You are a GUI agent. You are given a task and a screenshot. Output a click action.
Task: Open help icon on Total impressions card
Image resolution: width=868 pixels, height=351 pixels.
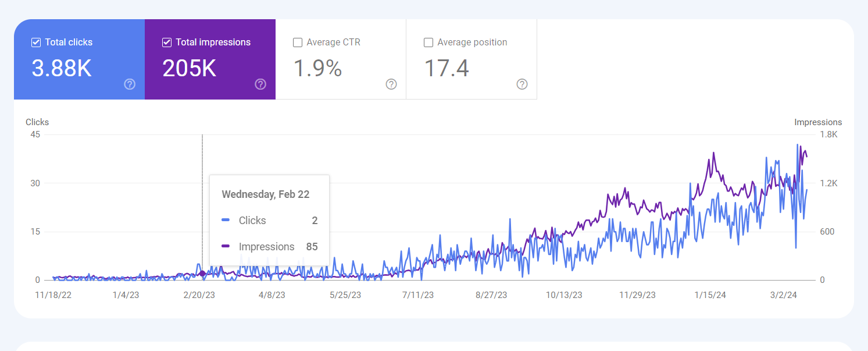click(260, 84)
